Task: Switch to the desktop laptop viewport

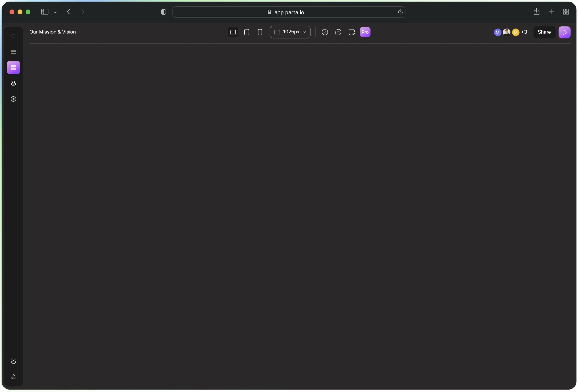Action: (233, 32)
